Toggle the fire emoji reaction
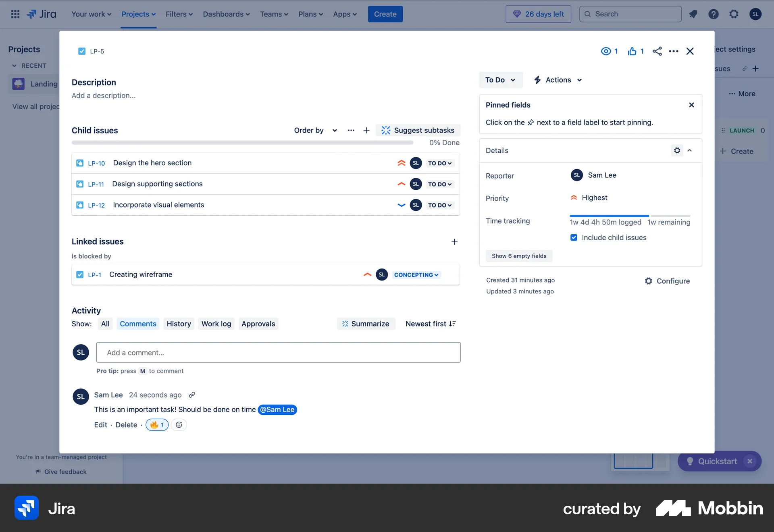The width and height of the screenshot is (774, 532). pyautogui.click(x=157, y=424)
